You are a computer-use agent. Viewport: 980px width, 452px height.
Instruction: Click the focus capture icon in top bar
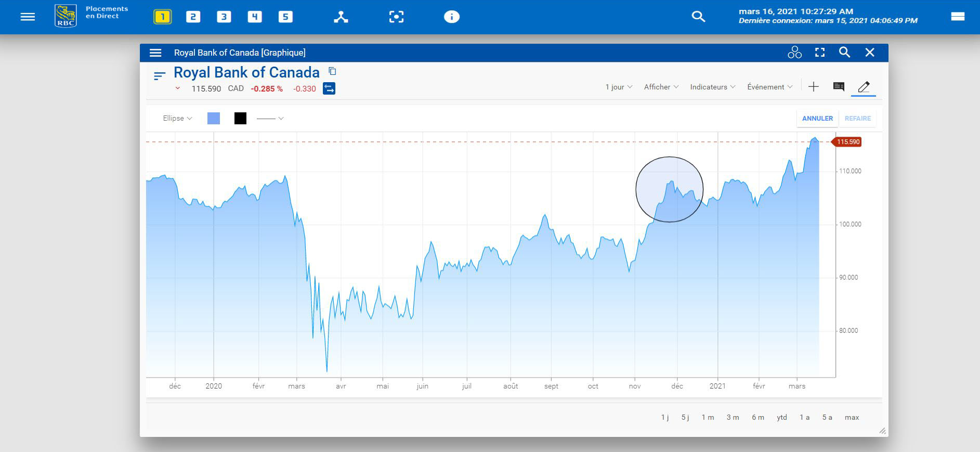396,17
